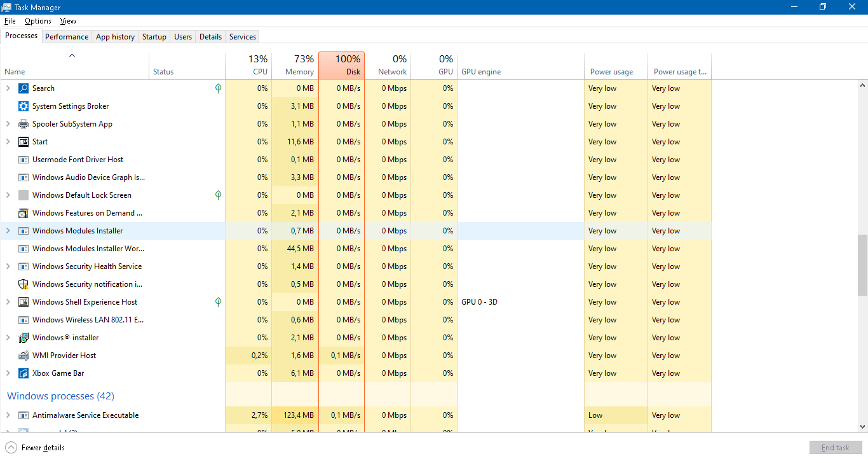Open the Options menu
This screenshot has width=868, height=463.
point(38,21)
